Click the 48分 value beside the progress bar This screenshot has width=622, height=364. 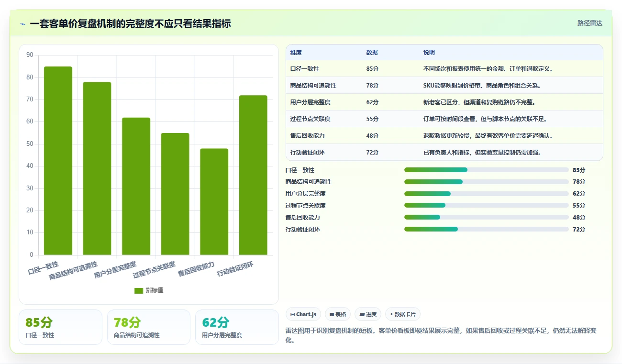pos(579,217)
